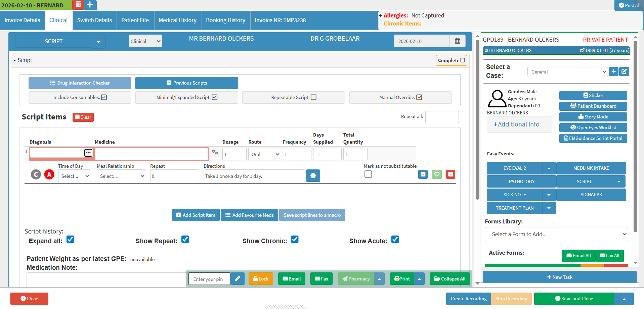This screenshot has width=644, height=309.
Task: Click the plus icon beside trash
Action: pyautogui.click(x=90, y=5)
